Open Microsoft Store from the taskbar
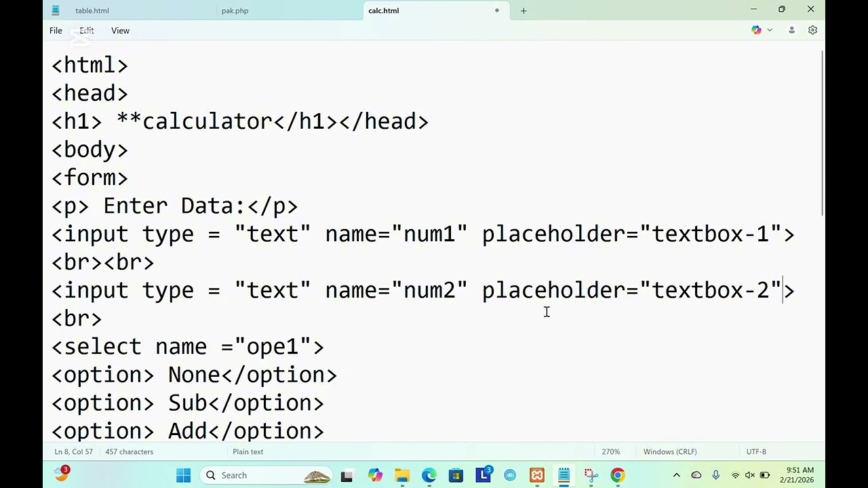This screenshot has height=488, width=868. coord(456,476)
